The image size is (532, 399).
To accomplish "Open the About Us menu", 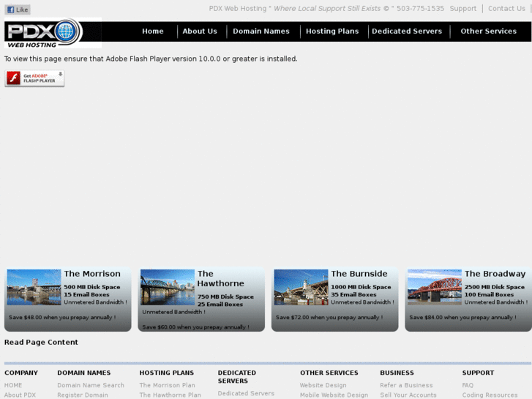I will [200, 31].
